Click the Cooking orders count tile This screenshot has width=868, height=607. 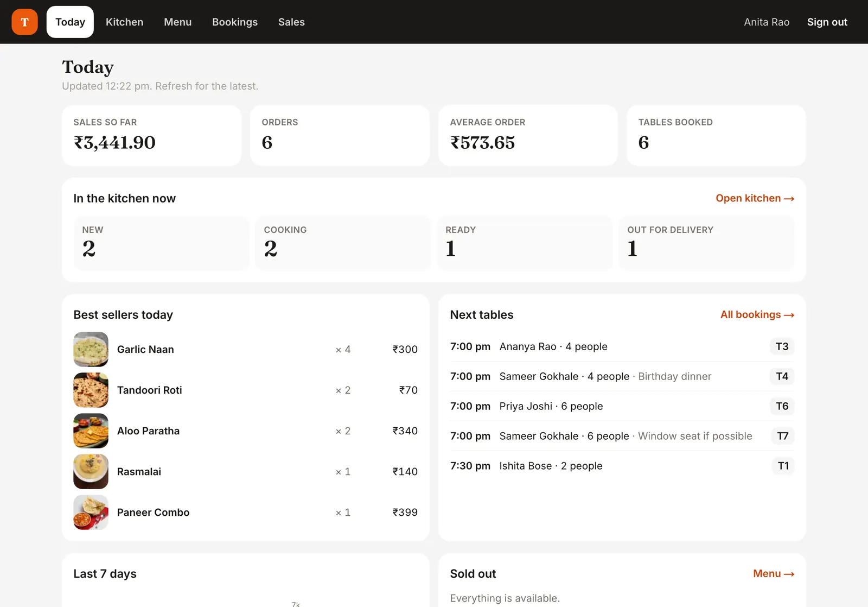(343, 243)
